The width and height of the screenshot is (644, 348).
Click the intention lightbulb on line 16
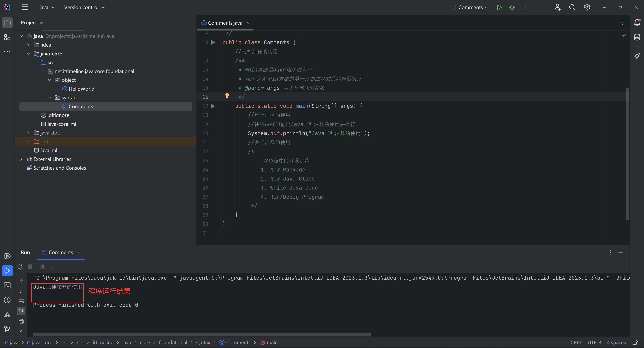point(227,96)
